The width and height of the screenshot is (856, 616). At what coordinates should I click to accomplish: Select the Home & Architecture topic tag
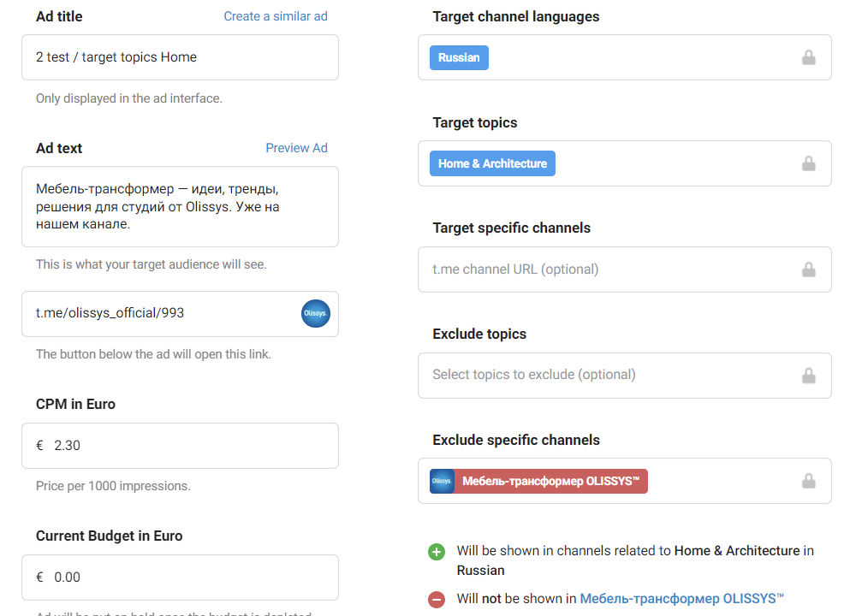(492, 163)
